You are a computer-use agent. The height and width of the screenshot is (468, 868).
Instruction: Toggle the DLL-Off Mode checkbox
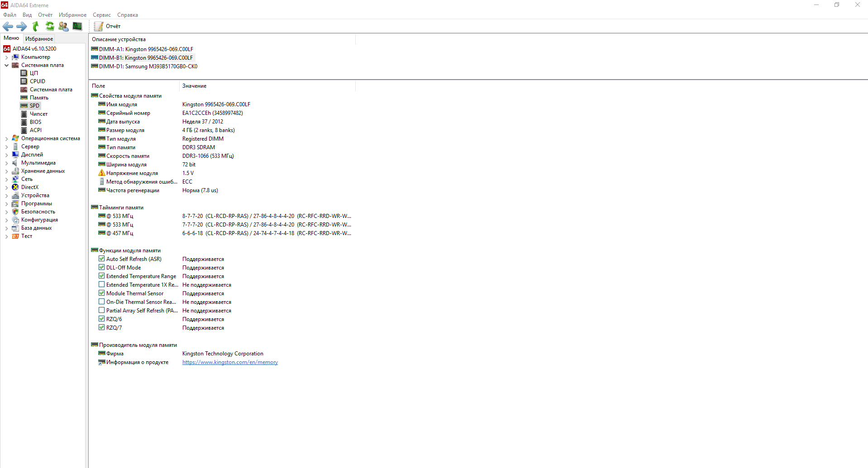pos(102,268)
